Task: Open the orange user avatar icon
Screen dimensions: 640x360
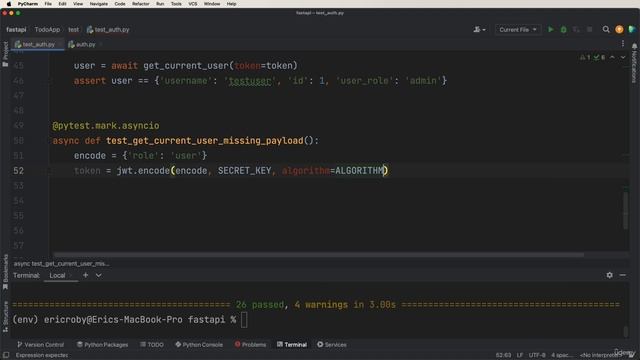Action: tap(619, 29)
